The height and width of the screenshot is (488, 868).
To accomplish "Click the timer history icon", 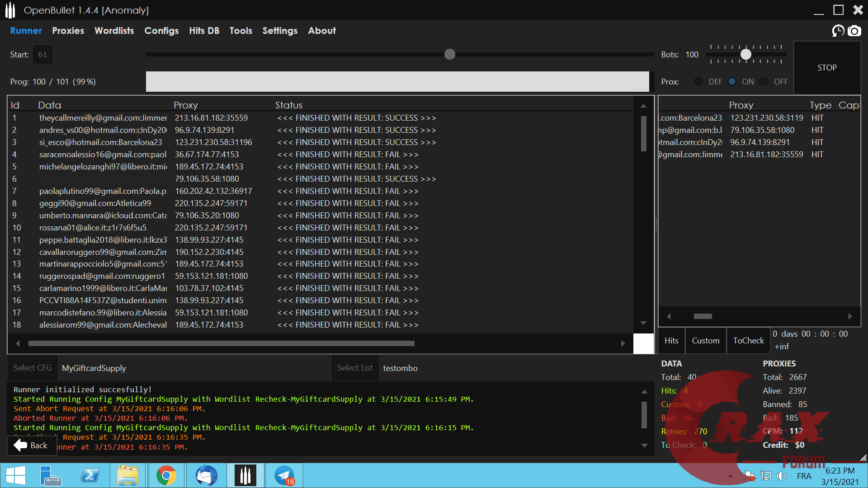I will (x=838, y=31).
